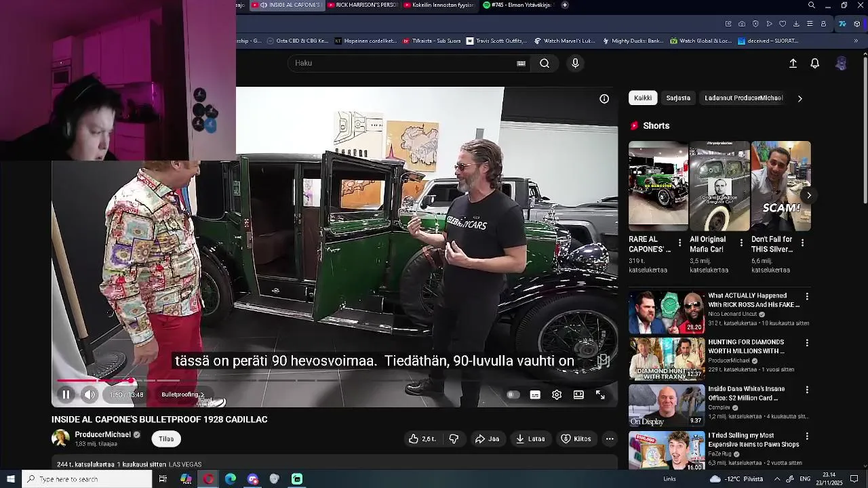
Task: Open the Kiitos thanks button
Action: (576, 439)
